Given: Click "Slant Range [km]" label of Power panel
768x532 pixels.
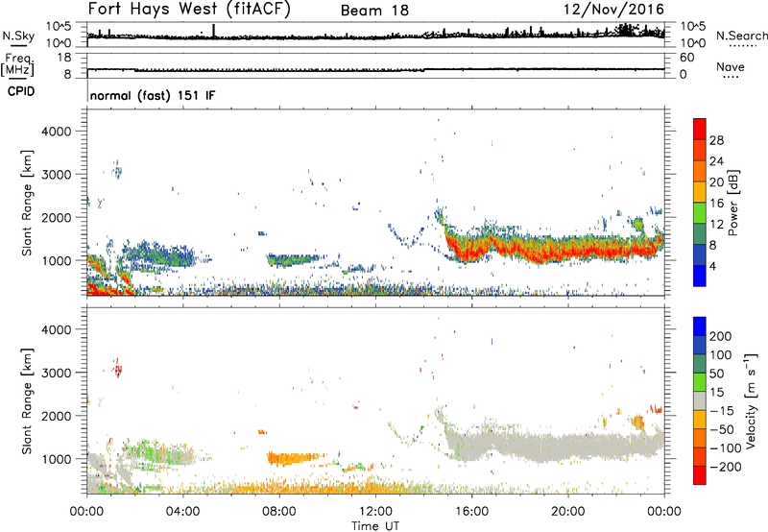Looking at the screenshot, I should [27, 203].
